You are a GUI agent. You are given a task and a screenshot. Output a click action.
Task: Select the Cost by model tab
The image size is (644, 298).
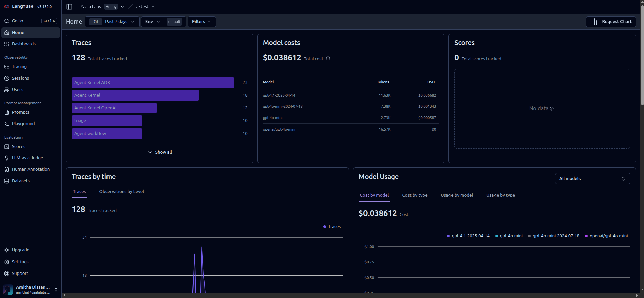pyautogui.click(x=374, y=195)
